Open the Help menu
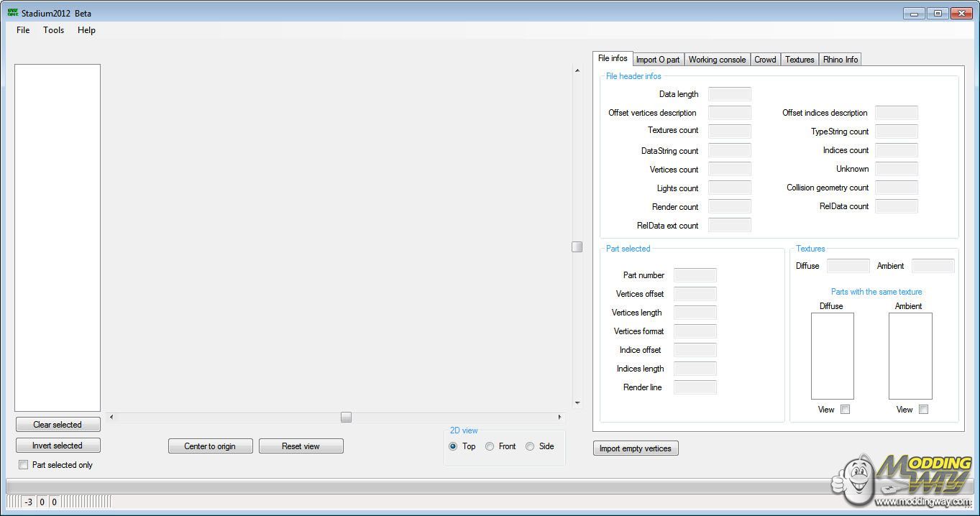Screen dimensions: 980x516 pyautogui.click(x=86, y=30)
